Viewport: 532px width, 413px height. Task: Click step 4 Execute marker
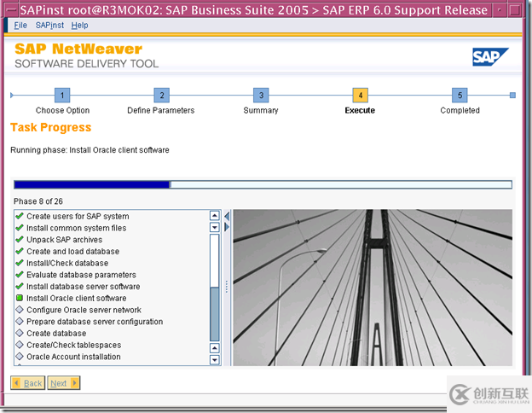361,95
